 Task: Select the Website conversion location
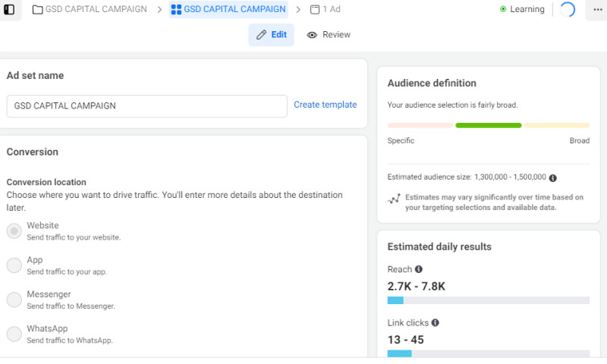(x=14, y=231)
